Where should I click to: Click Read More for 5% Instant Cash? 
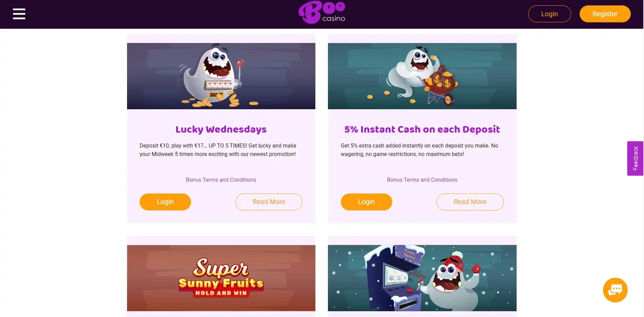point(470,202)
